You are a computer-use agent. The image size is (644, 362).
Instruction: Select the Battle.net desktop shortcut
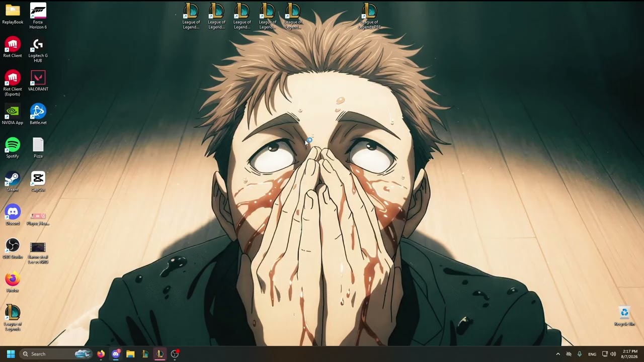(38, 115)
